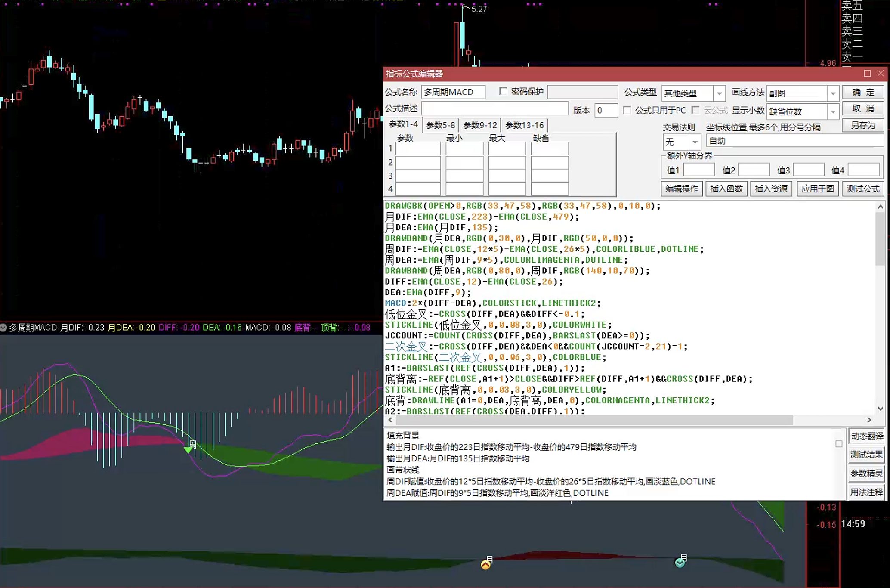Click the password field beside 密码保护
Screen dimensions: 890x588
click(x=582, y=92)
